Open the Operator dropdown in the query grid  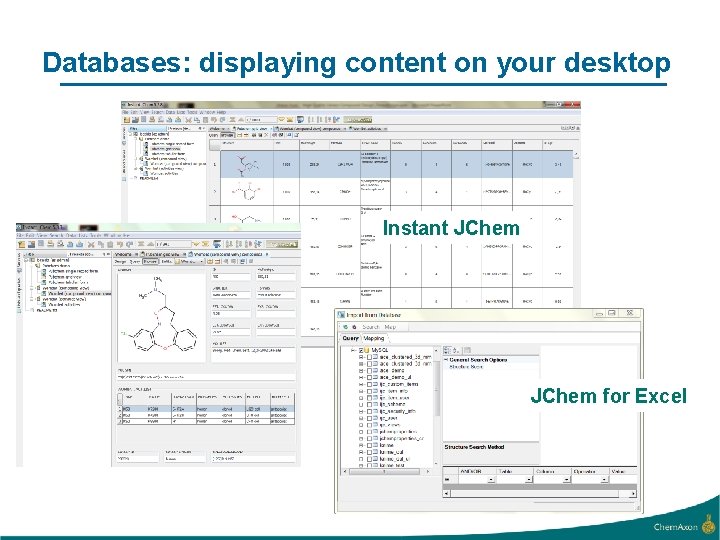pos(604,479)
